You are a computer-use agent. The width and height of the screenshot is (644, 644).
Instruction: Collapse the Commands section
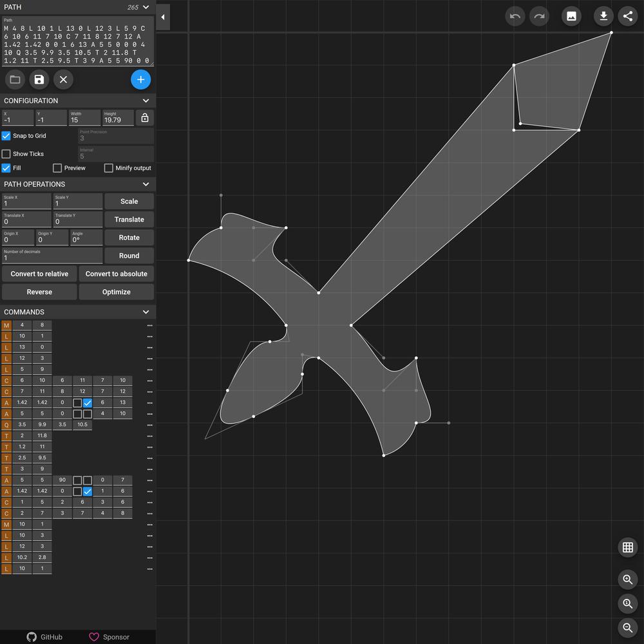(x=146, y=312)
